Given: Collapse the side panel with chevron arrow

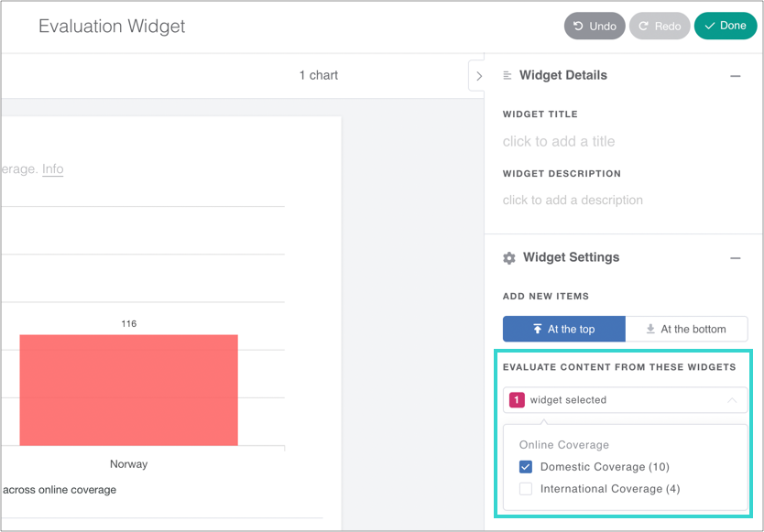Looking at the screenshot, I should [478, 76].
